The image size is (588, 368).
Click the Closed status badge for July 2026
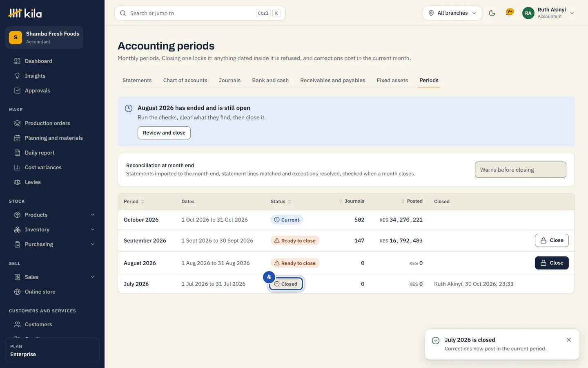click(x=286, y=284)
